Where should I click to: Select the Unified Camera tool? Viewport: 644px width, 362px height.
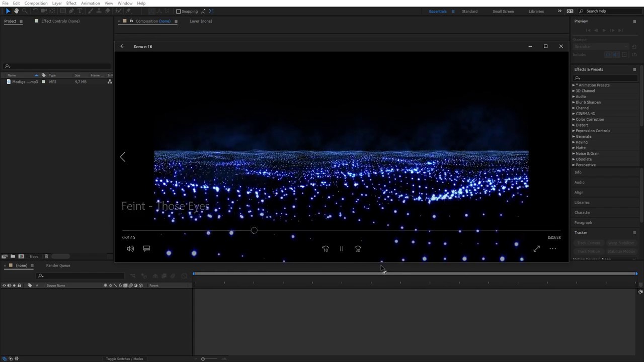pyautogui.click(x=44, y=11)
